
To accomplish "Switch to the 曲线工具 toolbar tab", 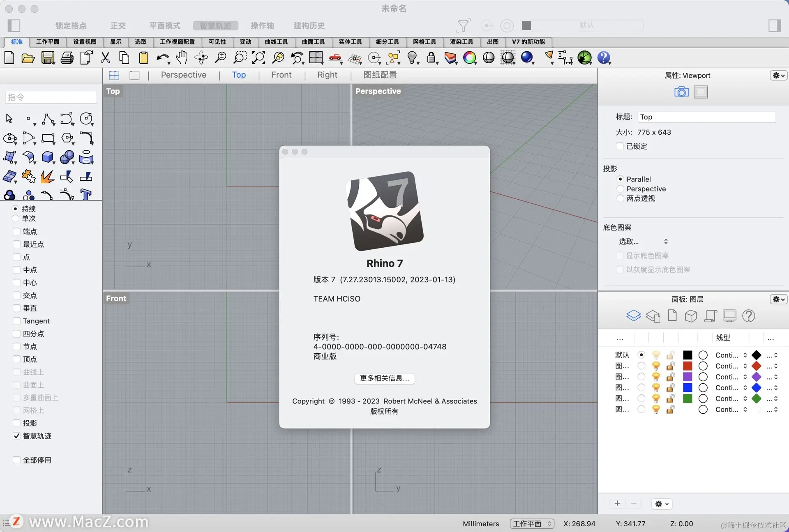I will pyautogui.click(x=276, y=42).
